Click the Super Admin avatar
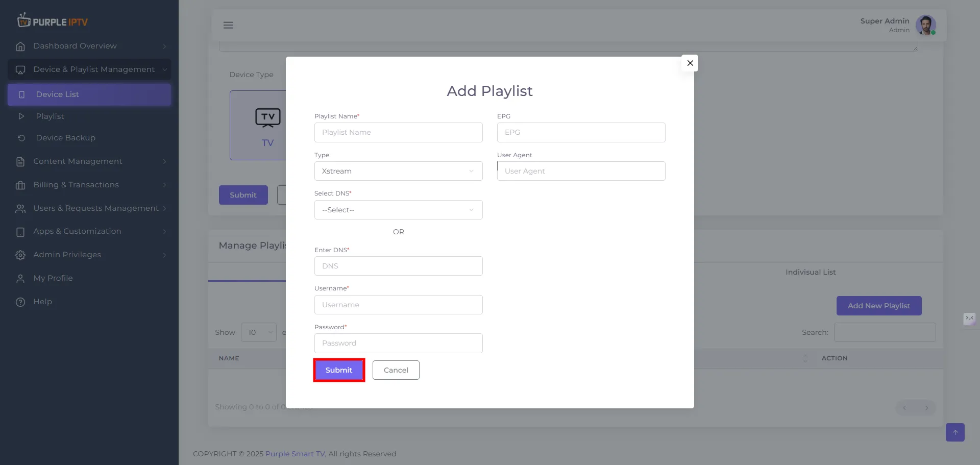This screenshot has height=465, width=980. tap(925, 25)
